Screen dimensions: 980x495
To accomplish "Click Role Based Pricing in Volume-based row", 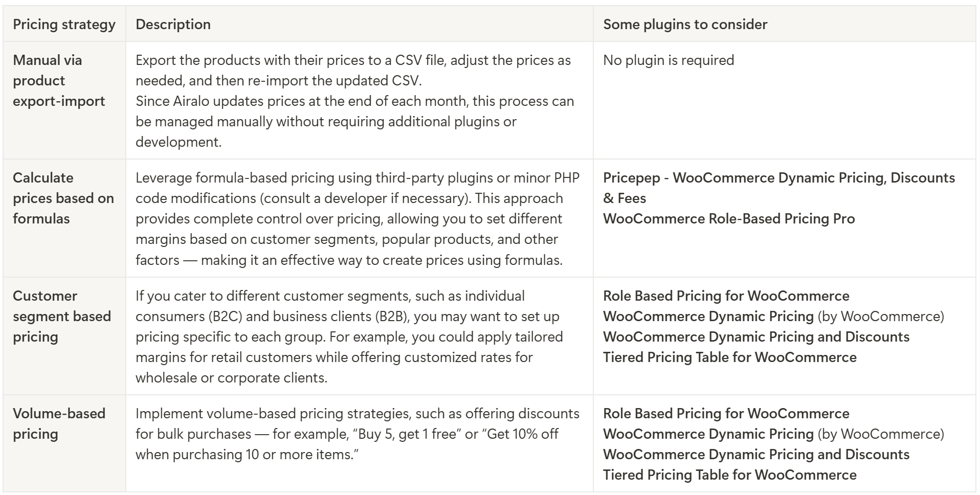I will 726,414.
